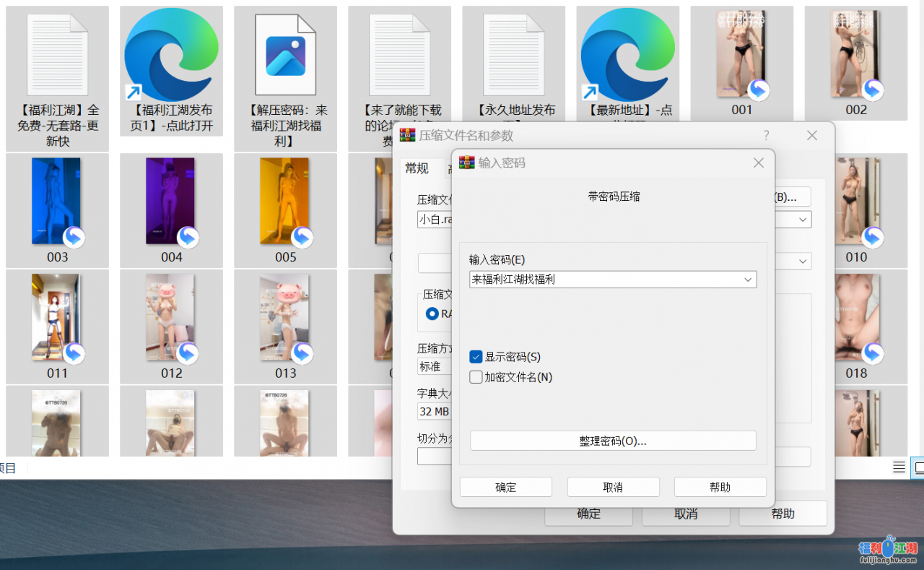The height and width of the screenshot is (570, 924).
Task: Confirm the password with the 确定 button
Action: point(505,486)
